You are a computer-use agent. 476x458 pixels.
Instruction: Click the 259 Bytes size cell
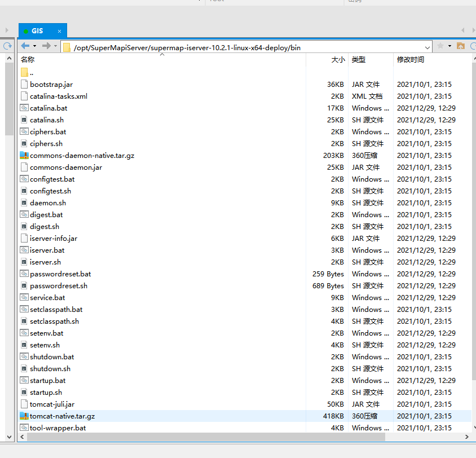328,274
